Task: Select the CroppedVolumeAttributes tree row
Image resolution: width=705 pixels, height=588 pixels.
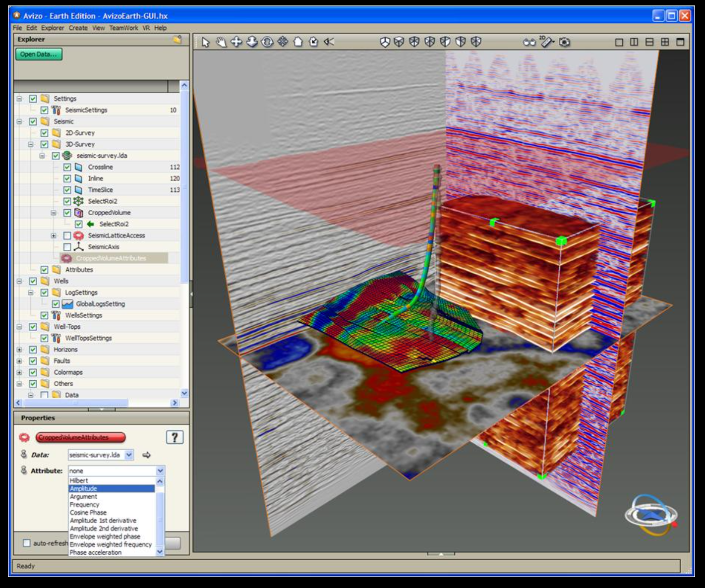Action: [x=114, y=258]
